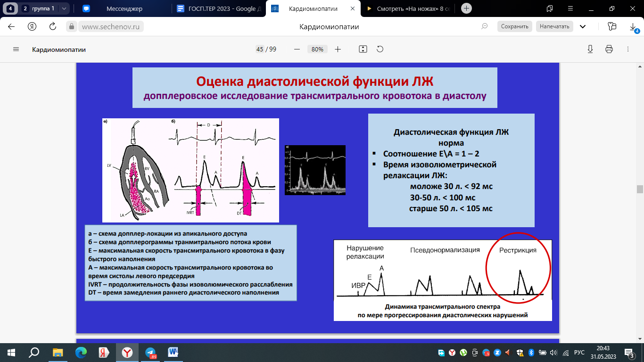Open Telegram from the taskbar
The width and height of the screenshot is (644, 362).
[x=150, y=352]
